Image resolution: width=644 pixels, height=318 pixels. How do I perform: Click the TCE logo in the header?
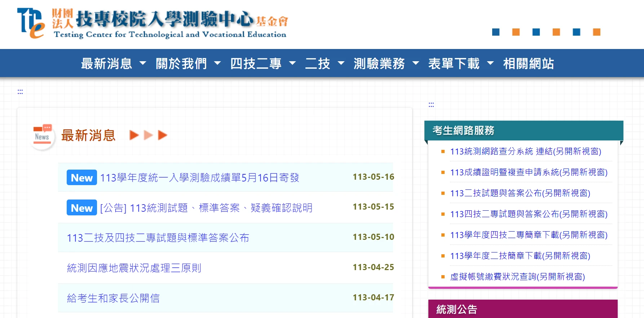[31, 23]
